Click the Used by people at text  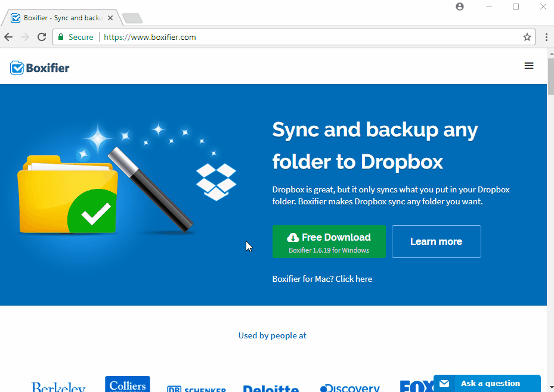click(273, 335)
